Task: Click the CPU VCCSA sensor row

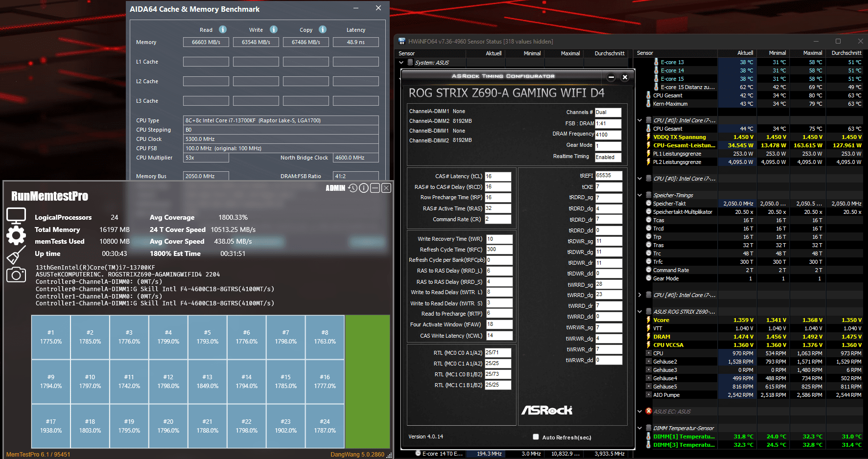Action: coord(754,345)
